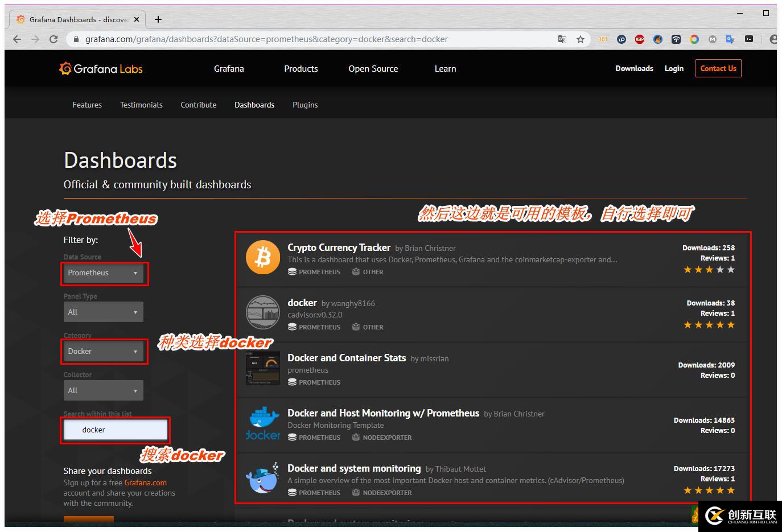Open Docker and Host Monitoring w/ Prometheus

(384, 413)
